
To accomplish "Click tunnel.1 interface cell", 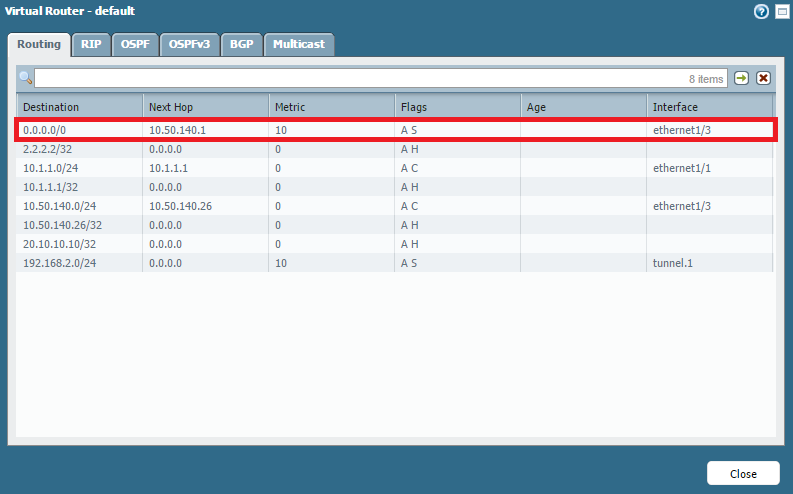I will tap(673, 263).
